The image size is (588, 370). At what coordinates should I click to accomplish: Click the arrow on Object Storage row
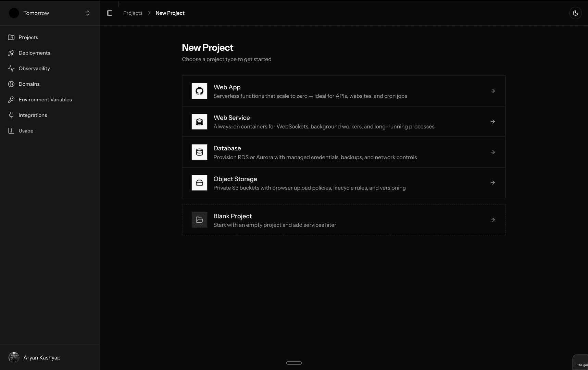point(492,183)
